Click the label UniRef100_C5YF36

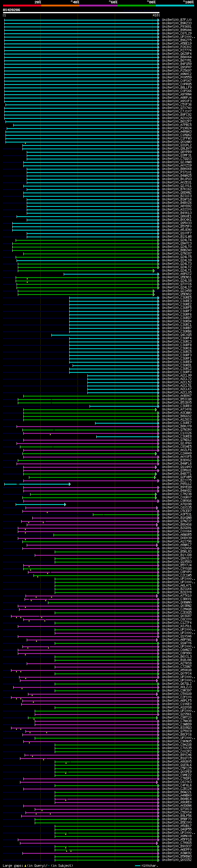coord(176,105)
